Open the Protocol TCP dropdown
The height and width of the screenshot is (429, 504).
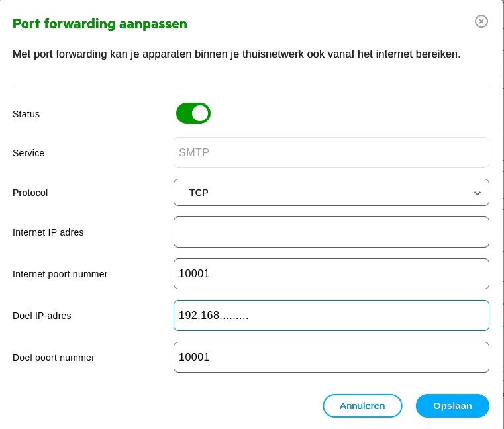click(330, 193)
